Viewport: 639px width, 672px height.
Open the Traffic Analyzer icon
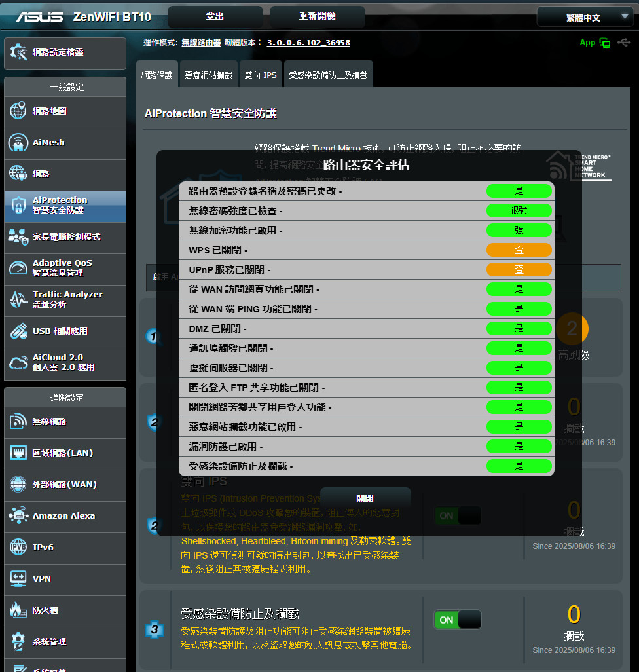pos(18,299)
